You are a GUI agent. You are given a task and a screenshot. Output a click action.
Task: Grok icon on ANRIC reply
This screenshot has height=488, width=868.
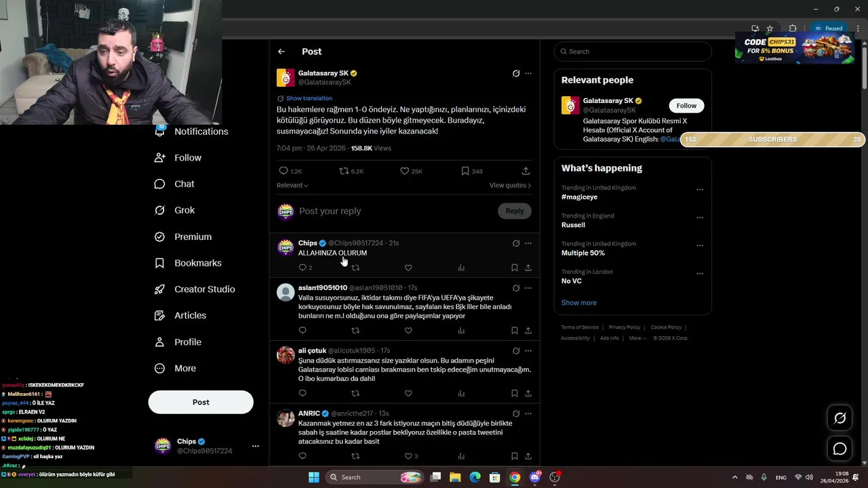pos(516,413)
